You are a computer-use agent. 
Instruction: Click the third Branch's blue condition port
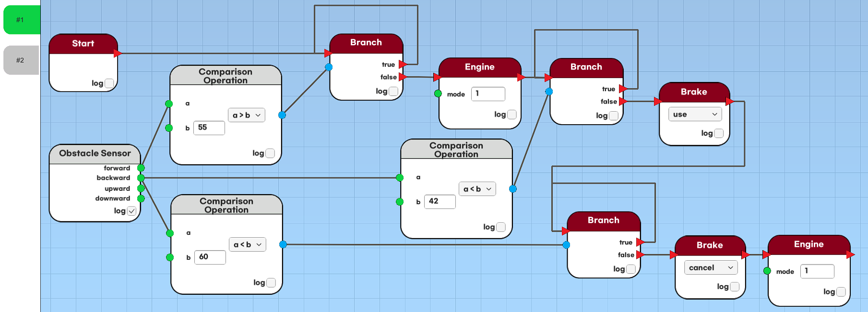(x=567, y=245)
